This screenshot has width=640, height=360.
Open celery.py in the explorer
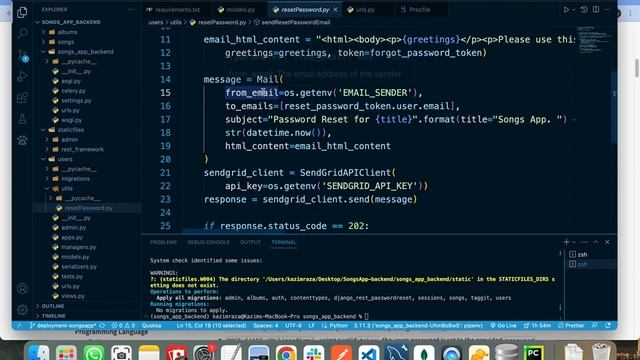(x=73, y=91)
